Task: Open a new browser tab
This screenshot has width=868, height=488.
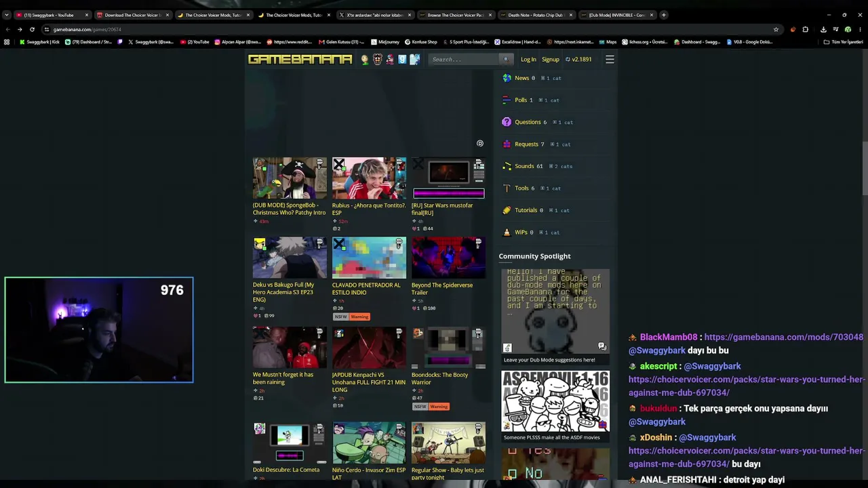Action: click(x=664, y=15)
